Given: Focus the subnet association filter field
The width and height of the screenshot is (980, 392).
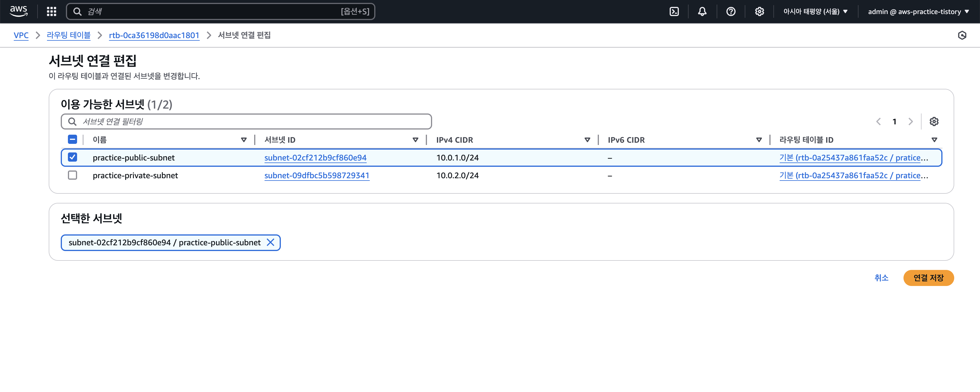Looking at the screenshot, I should [251, 121].
